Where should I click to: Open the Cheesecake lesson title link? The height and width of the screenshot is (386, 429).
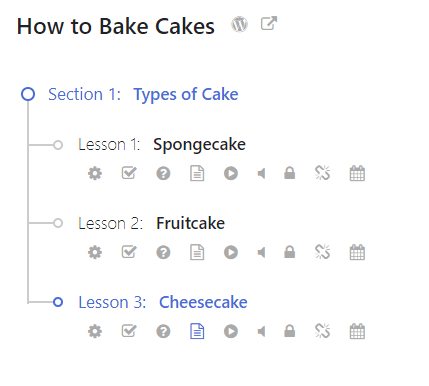click(203, 302)
